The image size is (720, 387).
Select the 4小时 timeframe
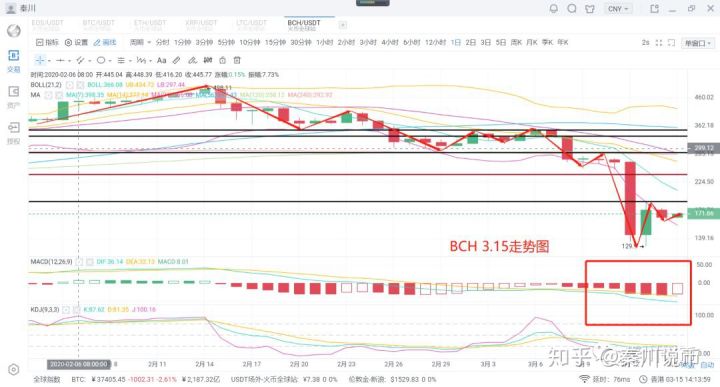[390, 42]
